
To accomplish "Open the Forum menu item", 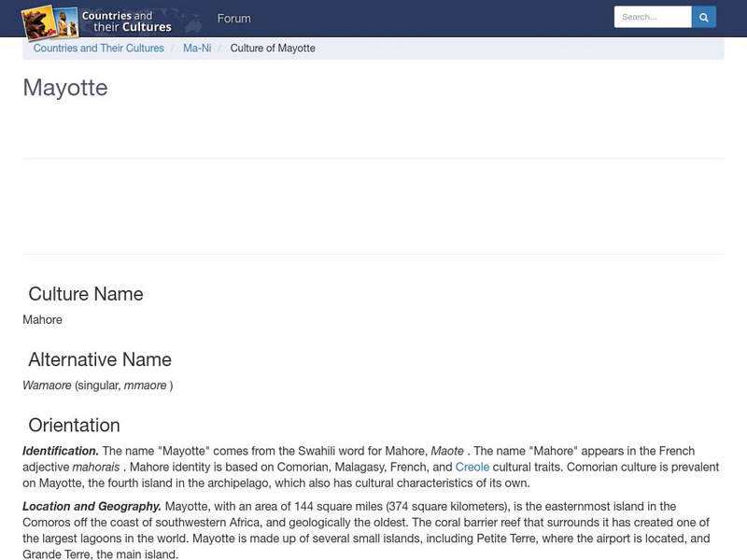I will point(234,19).
